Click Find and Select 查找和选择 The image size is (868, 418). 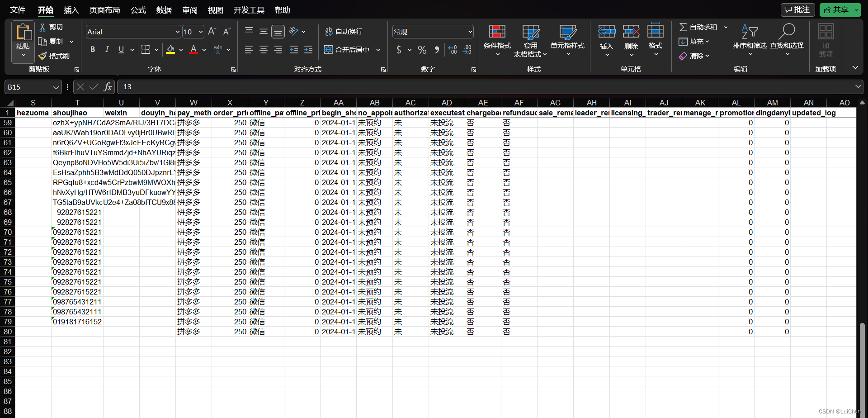[787, 40]
